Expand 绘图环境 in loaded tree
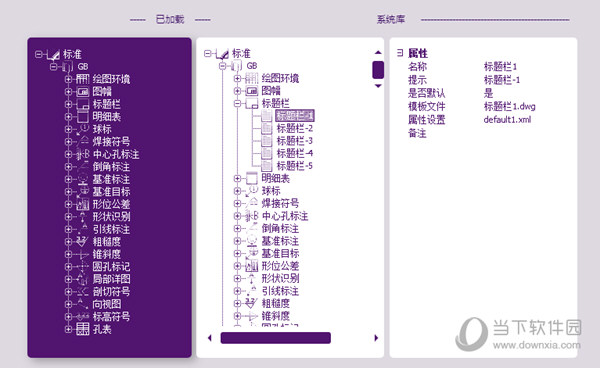 point(68,79)
